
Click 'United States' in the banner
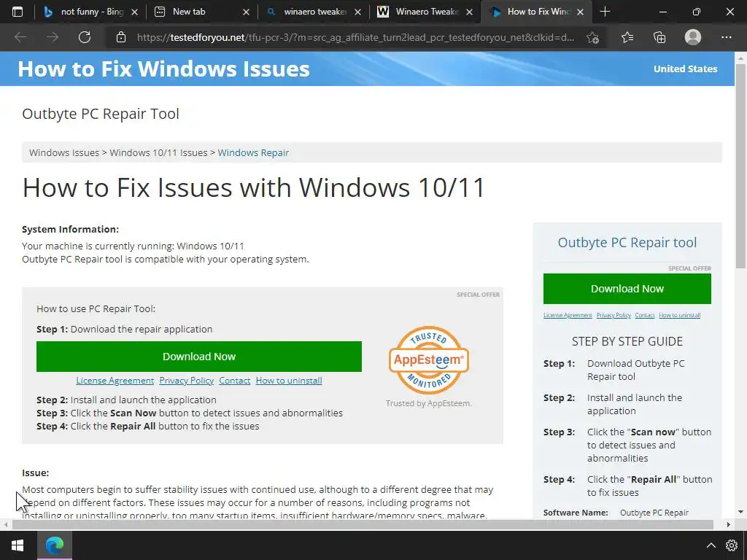[685, 69]
